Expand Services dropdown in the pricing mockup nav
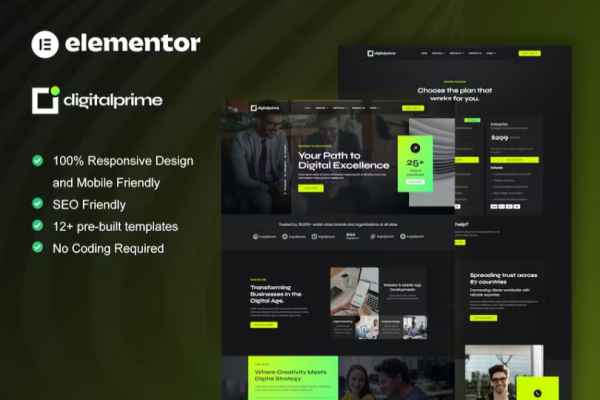The width and height of the screenshot is (600, 400). coord(439,53)
